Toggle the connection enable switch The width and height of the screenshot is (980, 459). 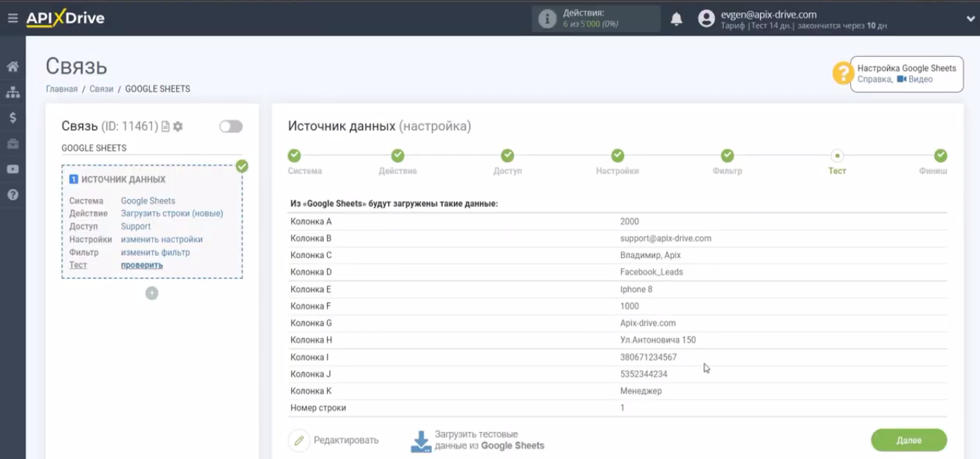pyautogui.click(x=231, y=127)
